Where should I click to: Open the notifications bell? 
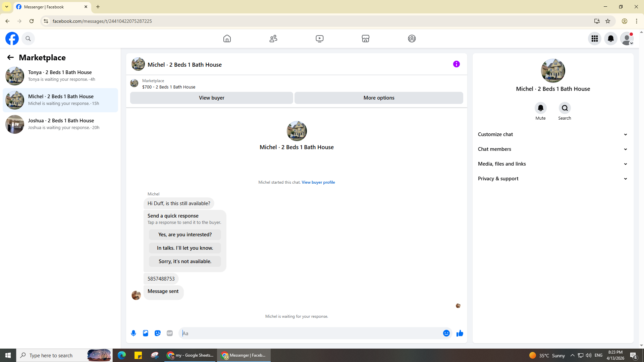pos(611,39)
